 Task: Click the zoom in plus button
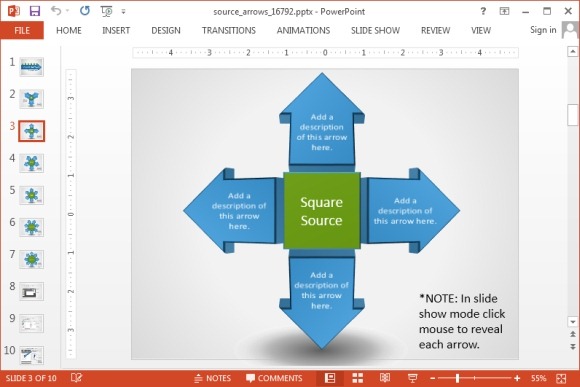[517, 378]
